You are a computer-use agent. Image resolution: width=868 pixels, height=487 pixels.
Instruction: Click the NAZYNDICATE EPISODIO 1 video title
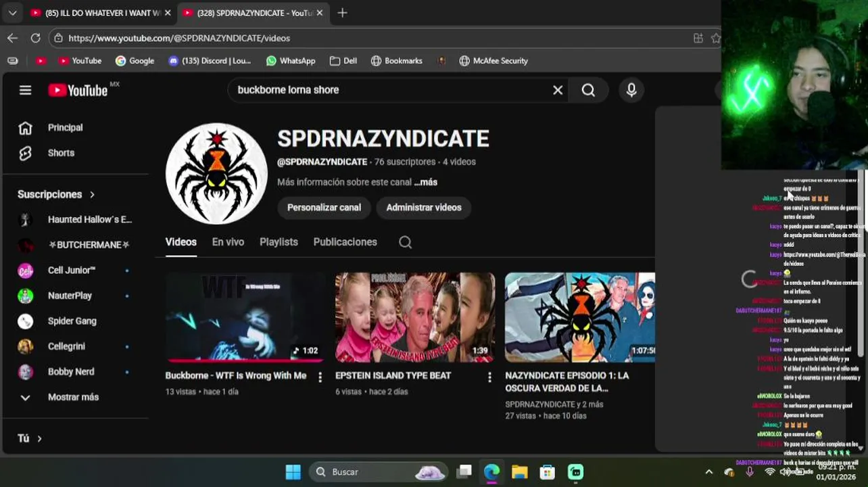567,381
